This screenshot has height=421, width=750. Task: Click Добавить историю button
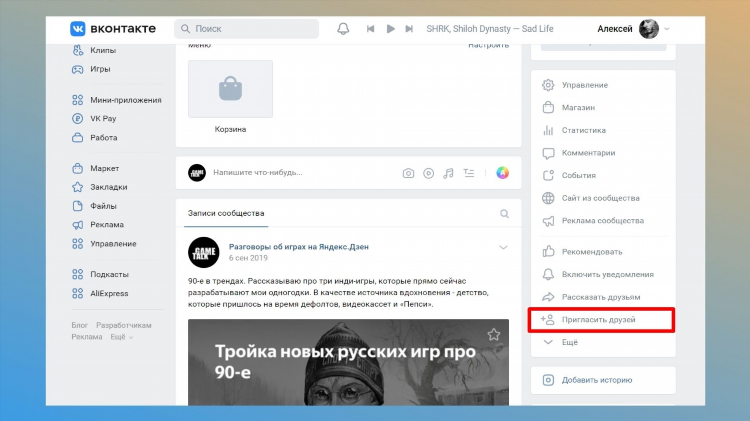point(603,380)
